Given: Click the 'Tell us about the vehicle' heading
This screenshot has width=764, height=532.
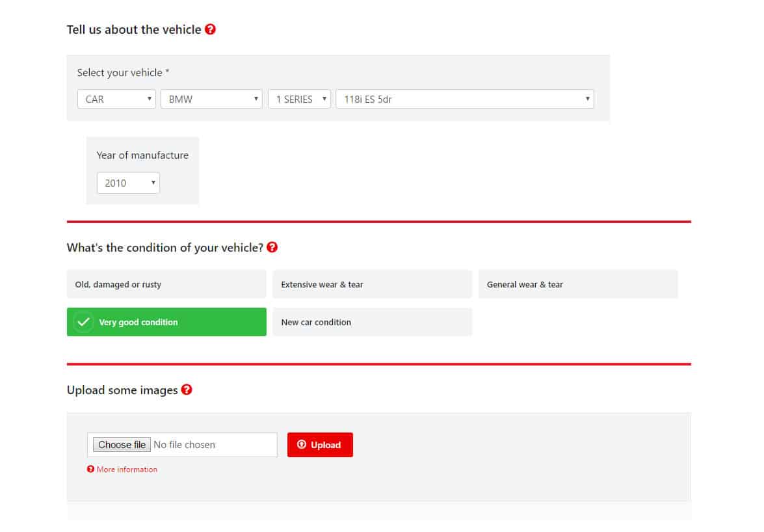Looking at the screenshot, I should coord(134,30).
